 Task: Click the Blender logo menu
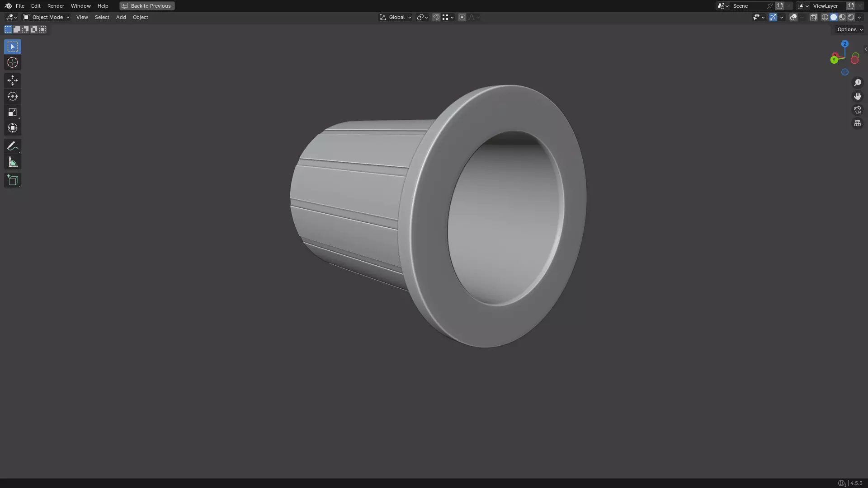[x=8, y=6]
